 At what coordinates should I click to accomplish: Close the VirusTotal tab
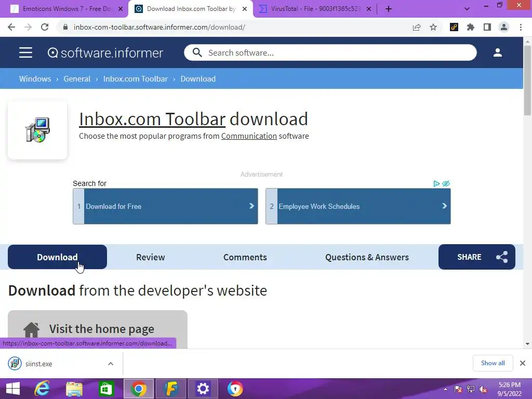pos(369,9)
